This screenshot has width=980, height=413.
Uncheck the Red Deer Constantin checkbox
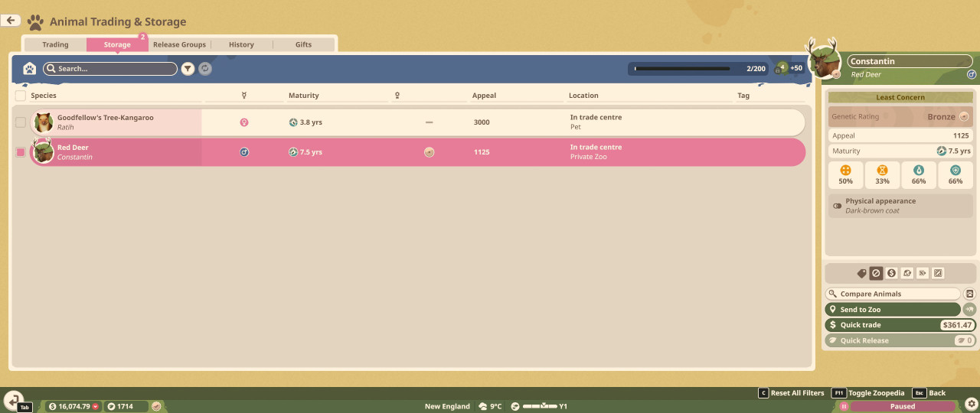pos(21,152)
